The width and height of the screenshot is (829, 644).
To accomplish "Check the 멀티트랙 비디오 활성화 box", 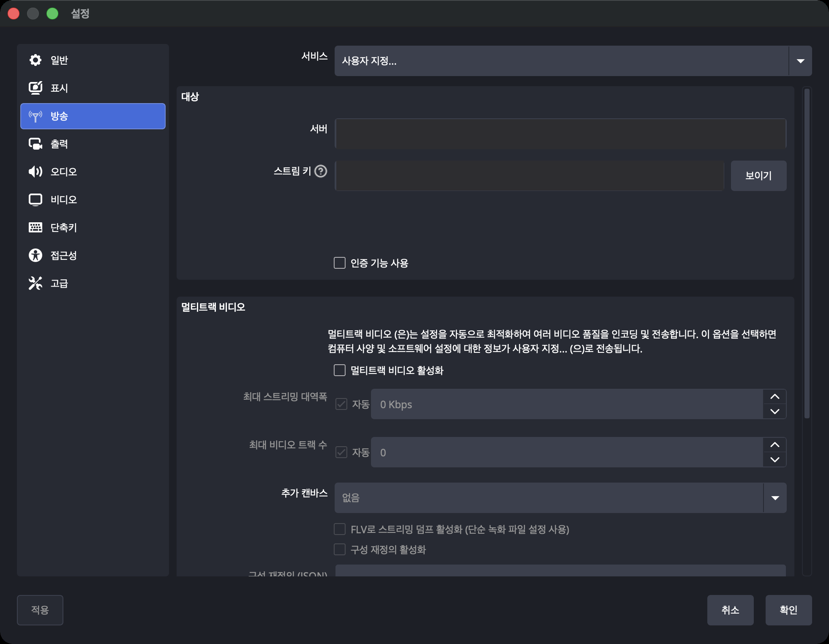I will pyautogui.click(x=340, y=370).
